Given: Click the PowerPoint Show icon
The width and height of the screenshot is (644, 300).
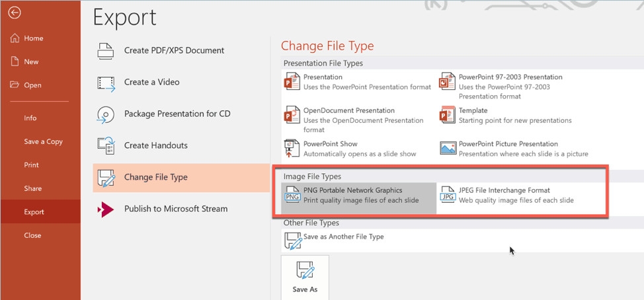Looking at the screenshot, I should (292, 148).
